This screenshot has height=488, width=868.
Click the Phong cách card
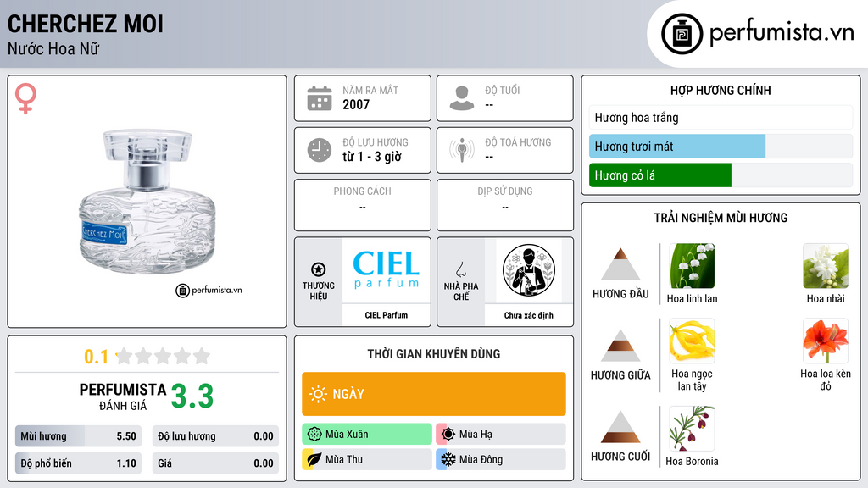tap(363, 205)
